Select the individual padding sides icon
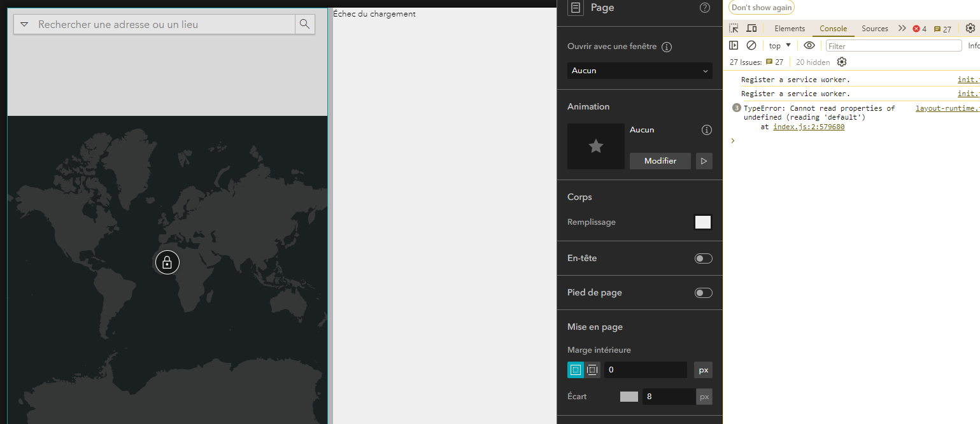Screen dimensions: 980x424 [592, 369]
